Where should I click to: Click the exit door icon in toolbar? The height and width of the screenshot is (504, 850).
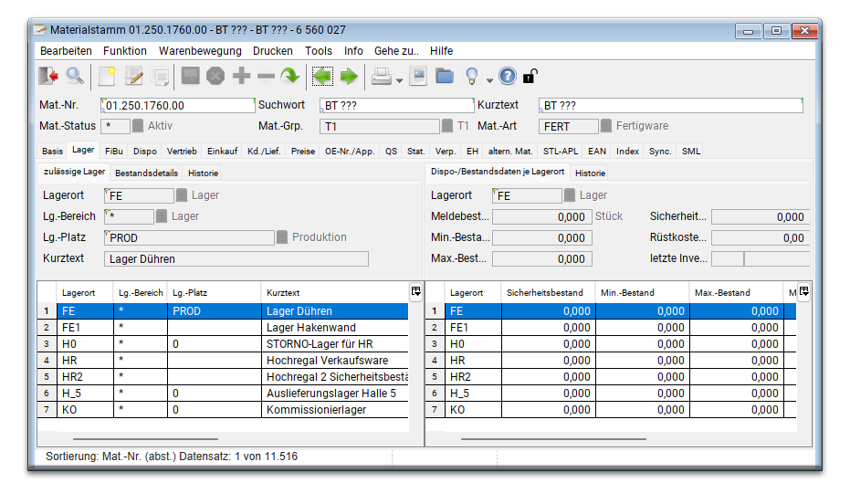[x=48, y=77]
